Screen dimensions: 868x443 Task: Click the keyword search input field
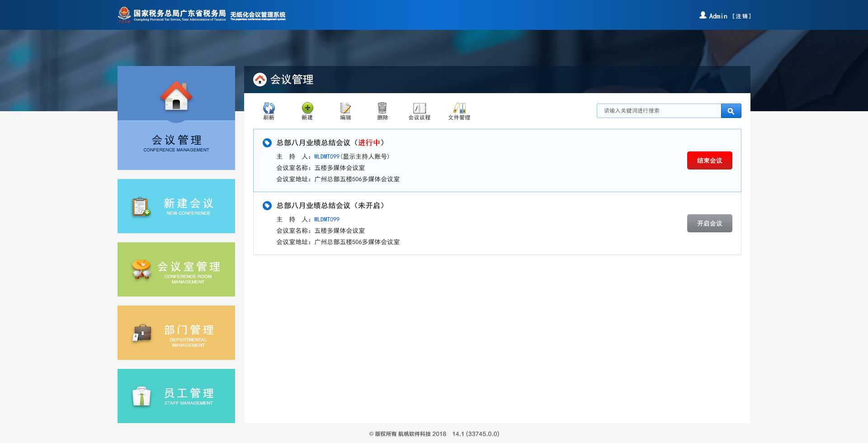658,110
